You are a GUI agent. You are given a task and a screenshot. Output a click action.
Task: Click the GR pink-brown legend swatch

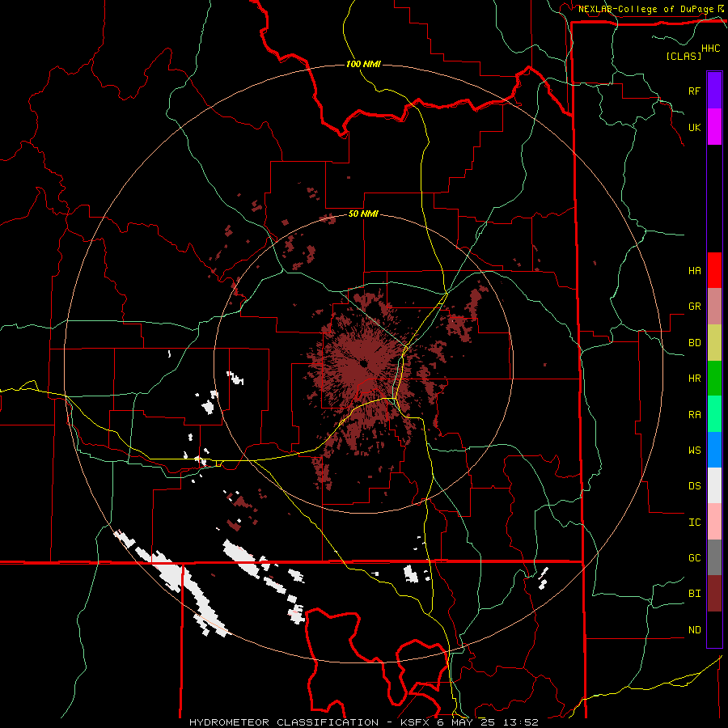tap(714, 307)
